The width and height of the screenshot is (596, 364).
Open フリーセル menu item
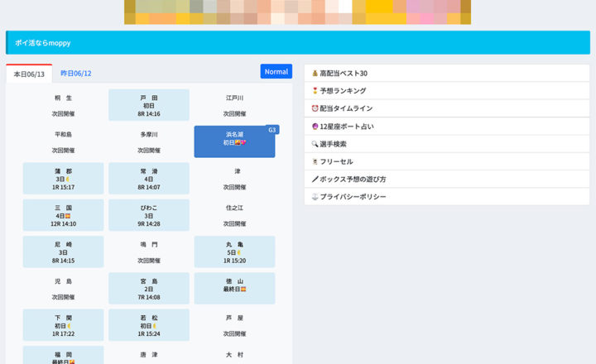tap(447, 161)
